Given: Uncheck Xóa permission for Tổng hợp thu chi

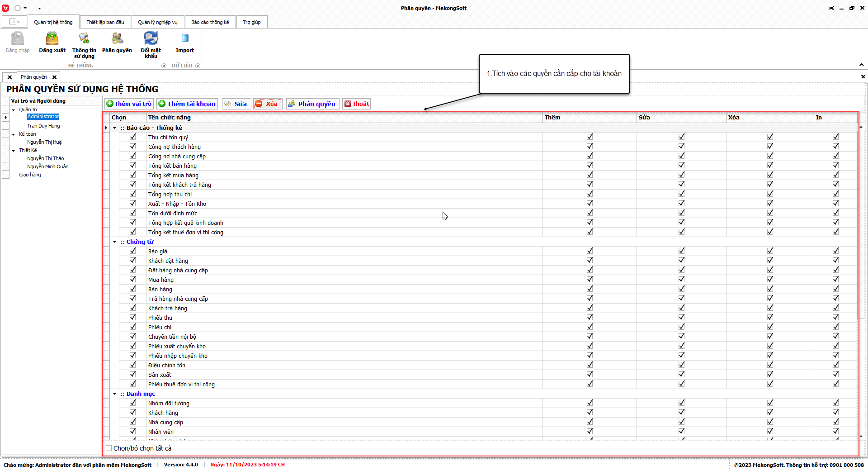Looking at the screenshot, I should coord(770,194).
